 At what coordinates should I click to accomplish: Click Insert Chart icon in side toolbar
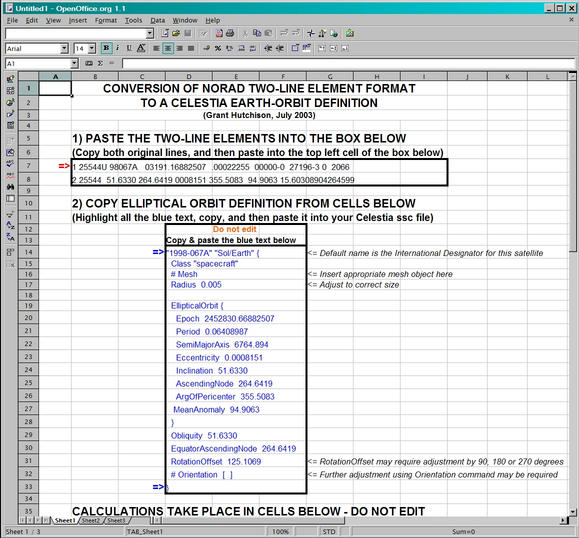pyautogui.click(x=10, y=102)
